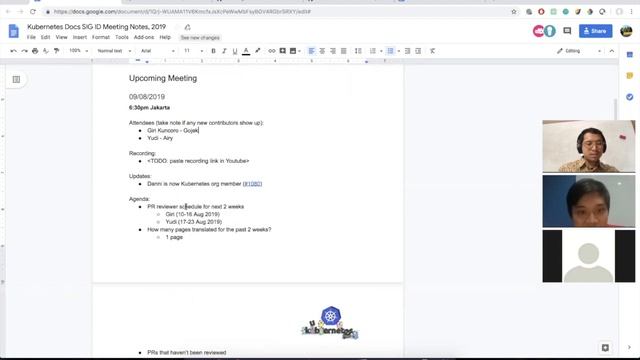This screenshot has width=640, height=360.
Task: Select Right align
Action: point(333,51)
